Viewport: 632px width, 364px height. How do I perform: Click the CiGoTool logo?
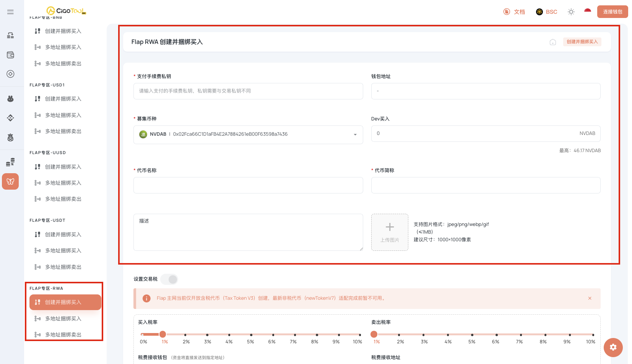[66, 11]
